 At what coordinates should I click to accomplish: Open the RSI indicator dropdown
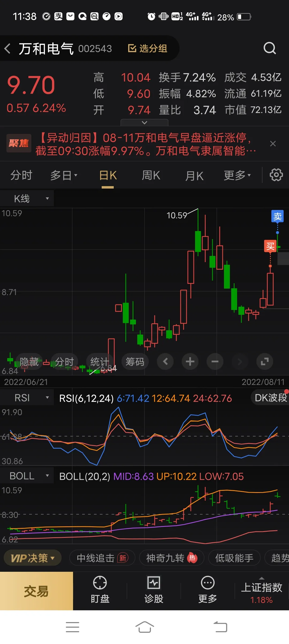click(x=27, y=398)
